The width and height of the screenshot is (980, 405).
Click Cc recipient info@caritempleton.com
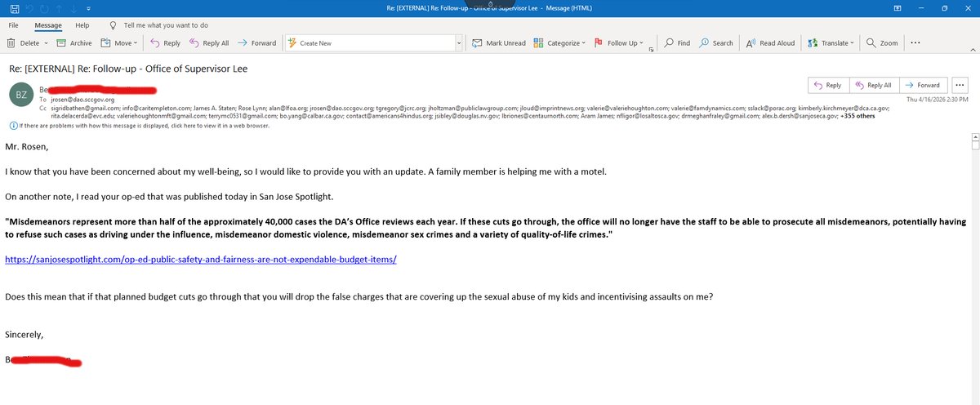click(154, 107)
